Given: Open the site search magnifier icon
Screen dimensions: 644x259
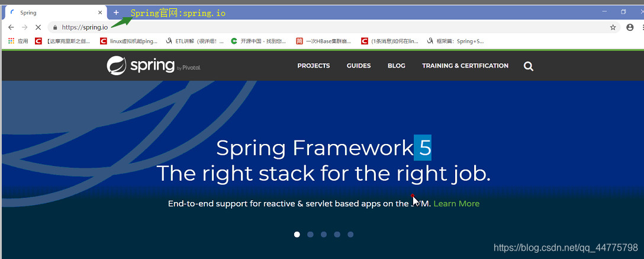Looking at the screenshot, I should pyautogui.click(x=529, y=66).
